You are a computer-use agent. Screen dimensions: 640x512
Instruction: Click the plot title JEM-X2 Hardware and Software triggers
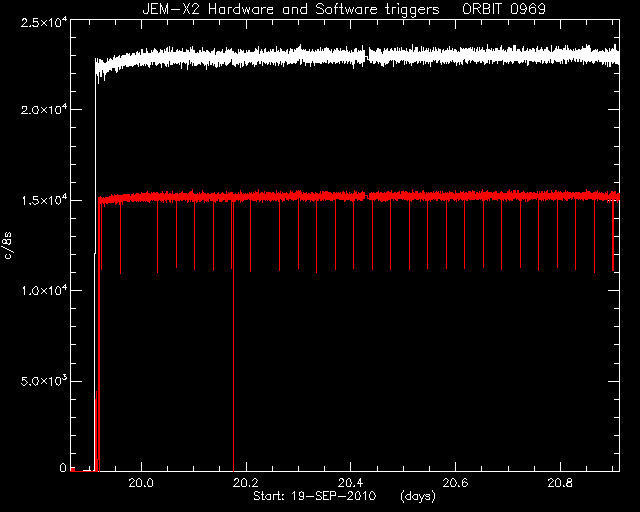coord(291,9)
